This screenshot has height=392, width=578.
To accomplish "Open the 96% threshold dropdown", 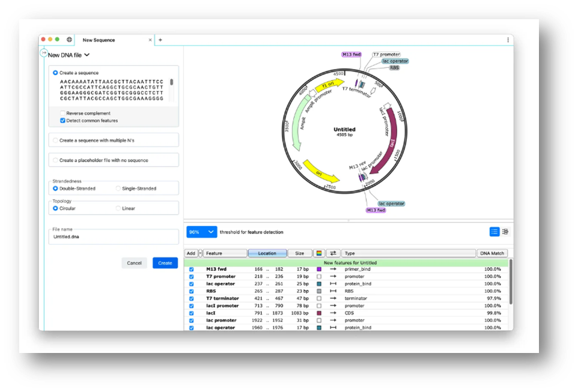I will pyautogui.click(x=201, y=232).
